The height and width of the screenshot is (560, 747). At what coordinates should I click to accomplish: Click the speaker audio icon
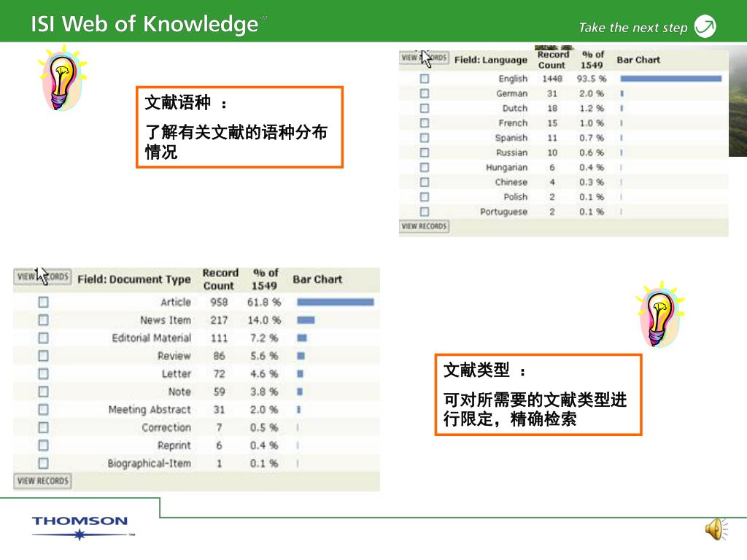(716, 529)
